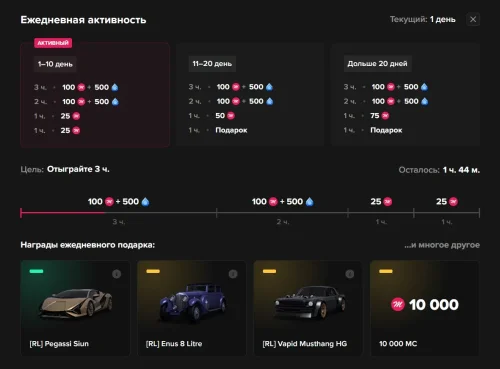Click the …и многое другое link
This screenshot has width=500, height=369.
point(442,245)
